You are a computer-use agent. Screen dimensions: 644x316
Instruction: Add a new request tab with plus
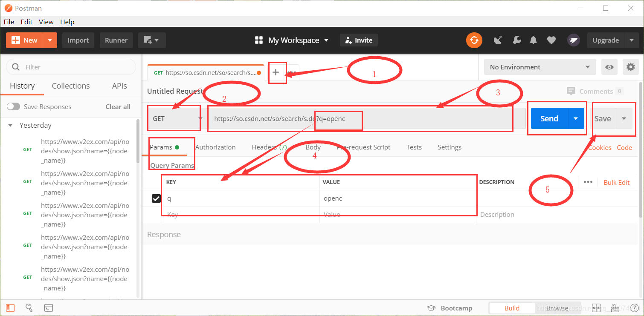pyautogui.click(x=276, y=72)
